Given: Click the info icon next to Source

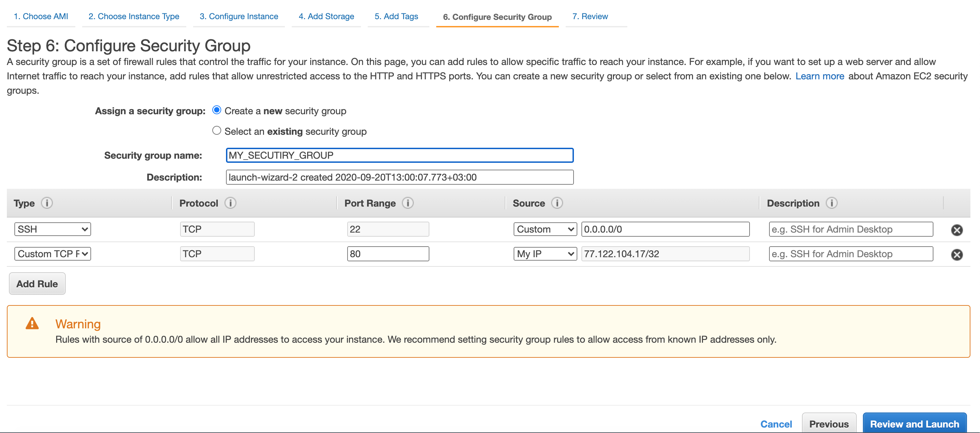Looking at the screenshot, I should point(557,203).
